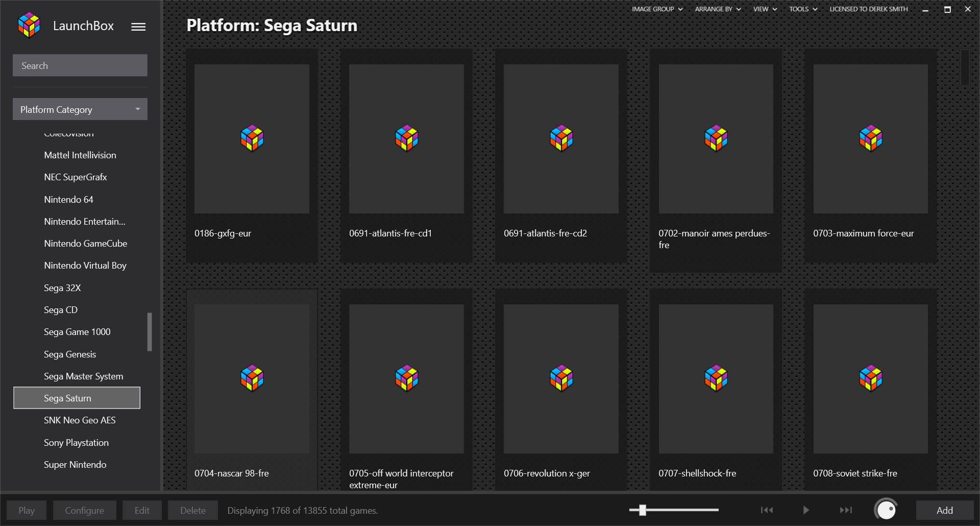
Task: Select the 0705-off world interceptor extreme cover
Action: [x=406, y=379]
